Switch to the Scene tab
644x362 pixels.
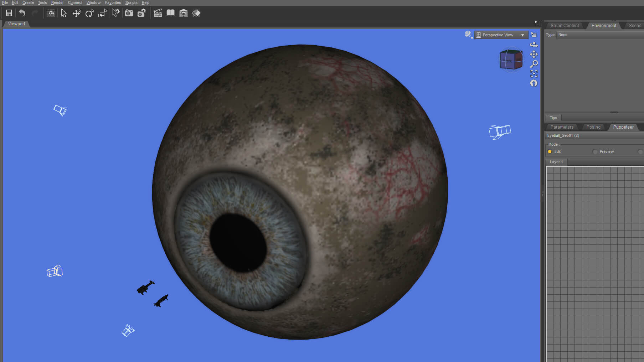[x=635, y=25]
